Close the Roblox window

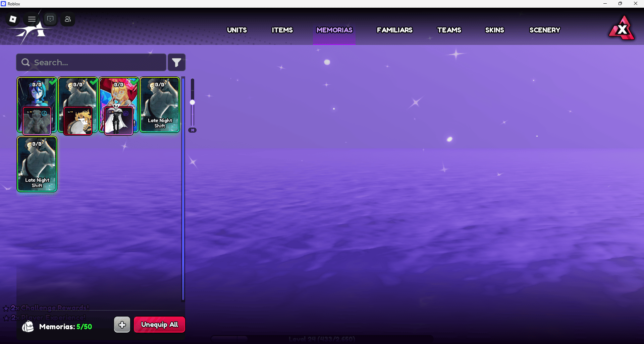pyautogui.click(x=636, y=4)
